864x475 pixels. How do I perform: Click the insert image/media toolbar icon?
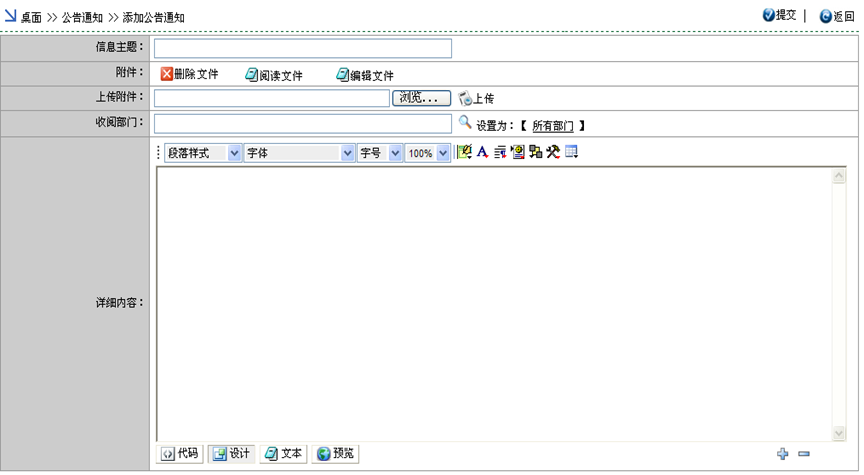coord(517,152)
